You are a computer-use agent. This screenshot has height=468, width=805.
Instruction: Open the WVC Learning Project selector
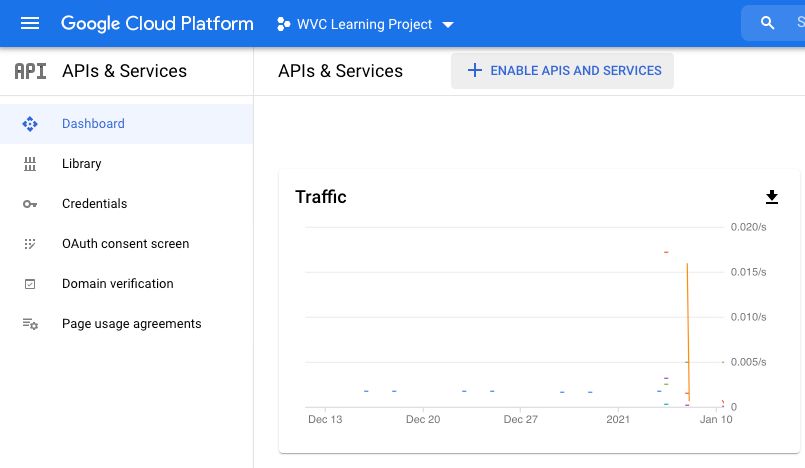tap(365, 24)
